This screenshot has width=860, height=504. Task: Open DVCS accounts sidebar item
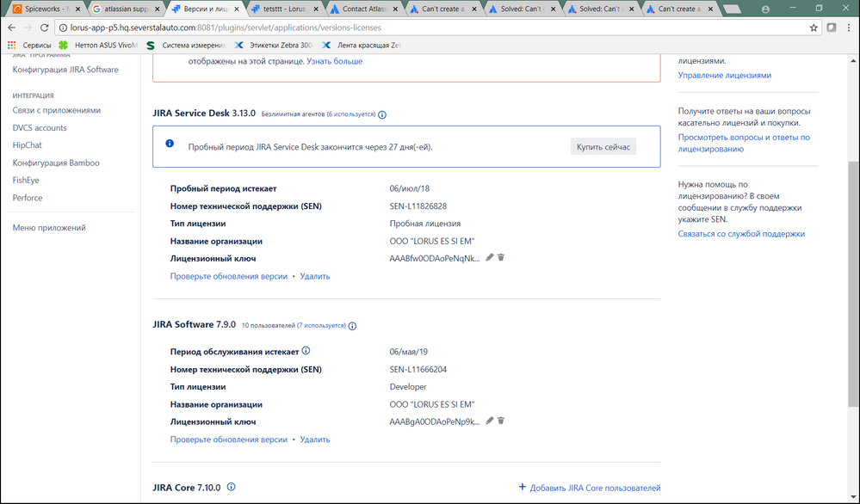click(x=40, y=127)
